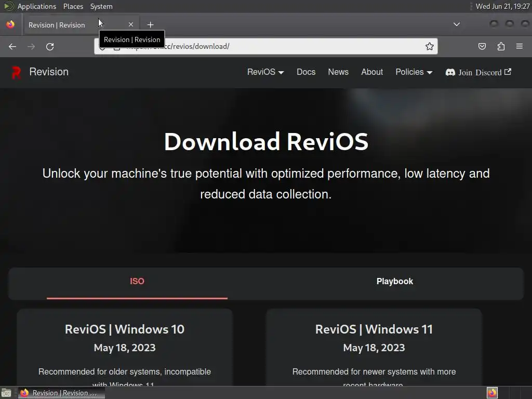Expand the Policies dropdown menu
This screenshot has height=399, width=532.
[414, 72]
